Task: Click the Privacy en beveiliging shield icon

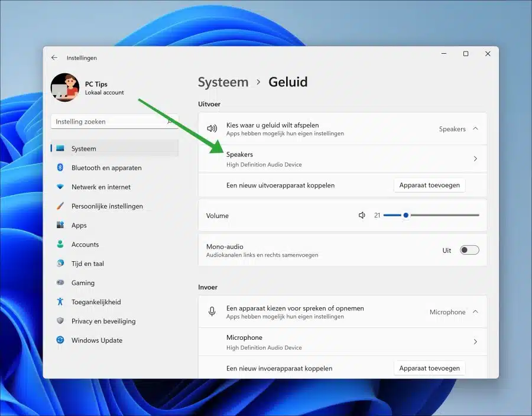Action: click(x=60, y=321)
